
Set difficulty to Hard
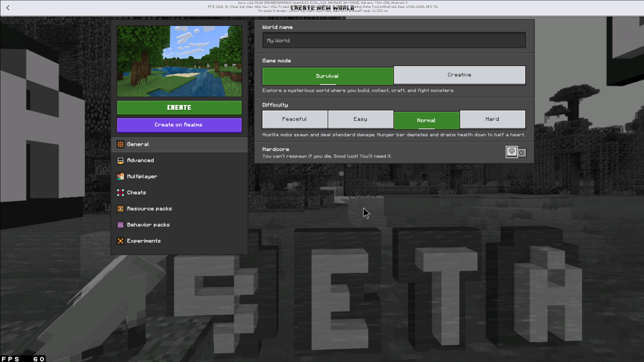point(493,119)
